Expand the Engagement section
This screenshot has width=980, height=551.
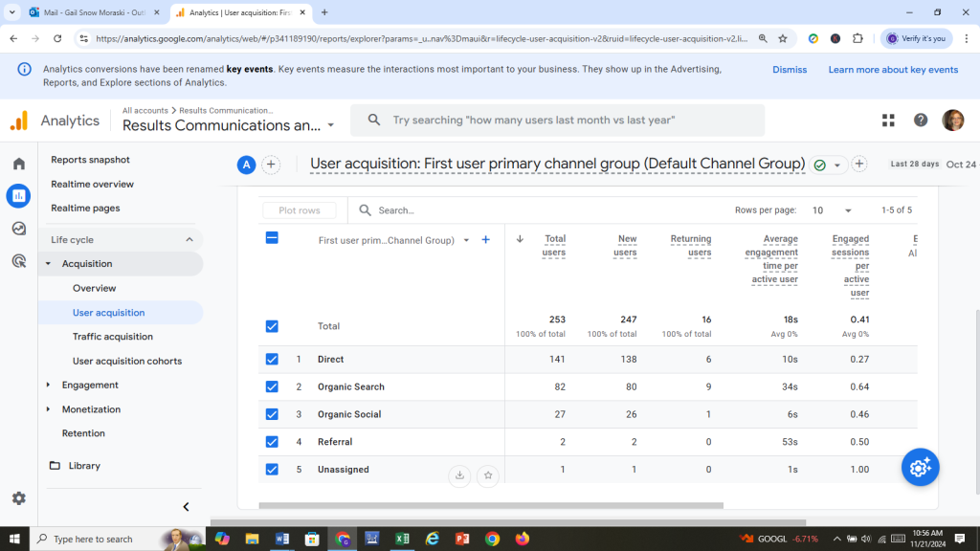[x=48, y=385]
